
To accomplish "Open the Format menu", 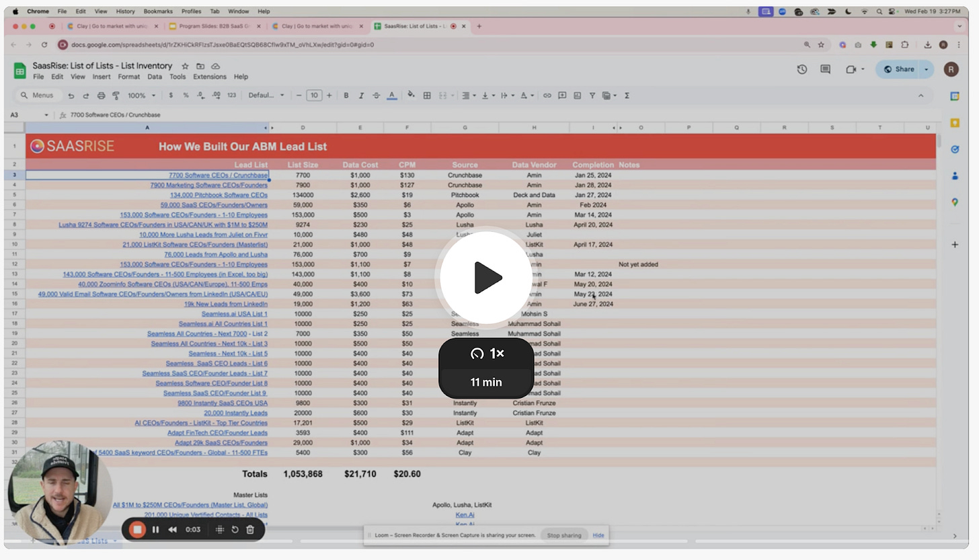I will point(129,77).
